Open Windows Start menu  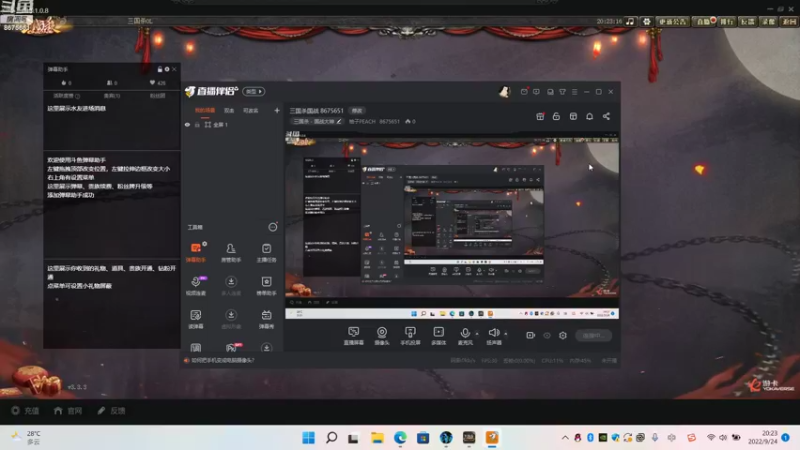click(x=309, y=438)
